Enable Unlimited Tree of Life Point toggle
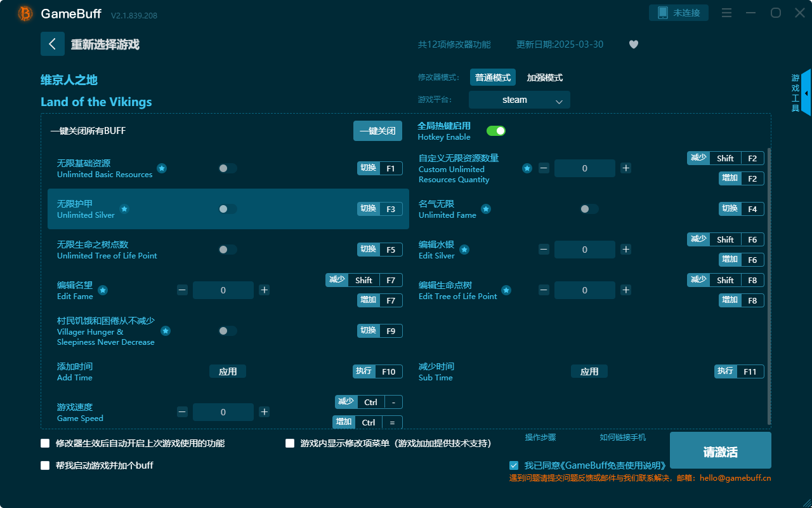812x508 pixels. pos(228,250)
